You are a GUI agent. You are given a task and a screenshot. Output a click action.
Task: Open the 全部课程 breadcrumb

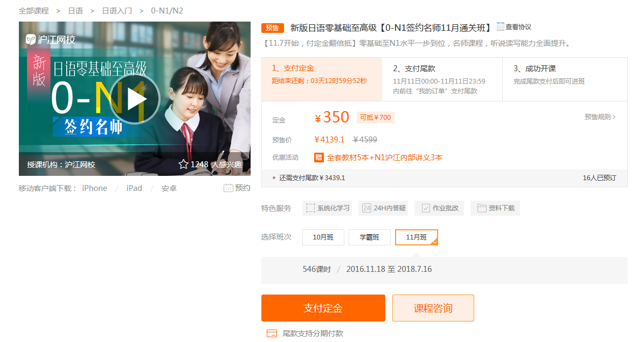click(33, 11)
